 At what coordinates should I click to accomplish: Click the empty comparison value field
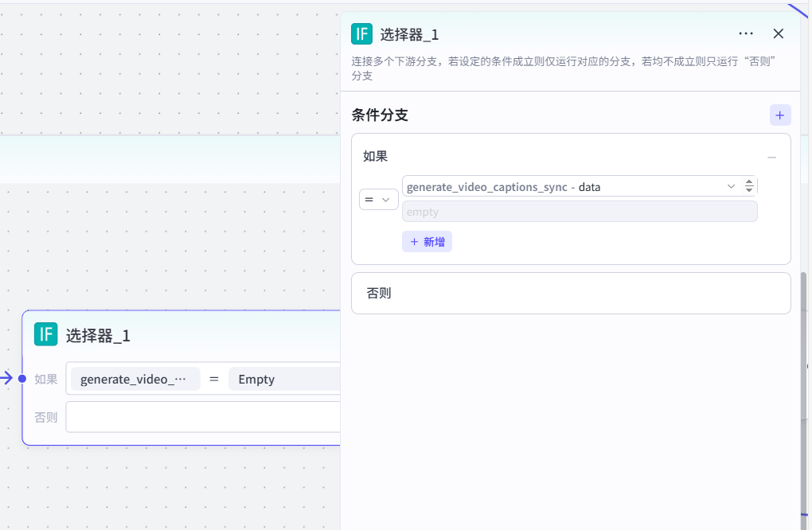point(580,212)
